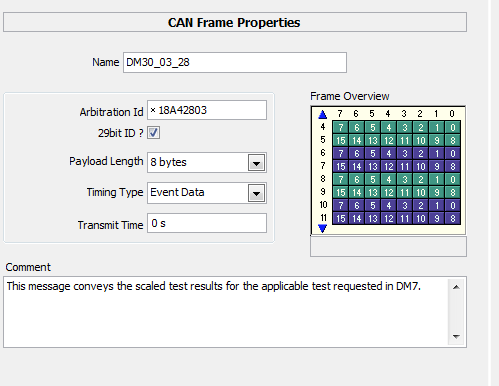Click the CAN Frame Properties header
This screenshot has height=386, width=499.
235,22
